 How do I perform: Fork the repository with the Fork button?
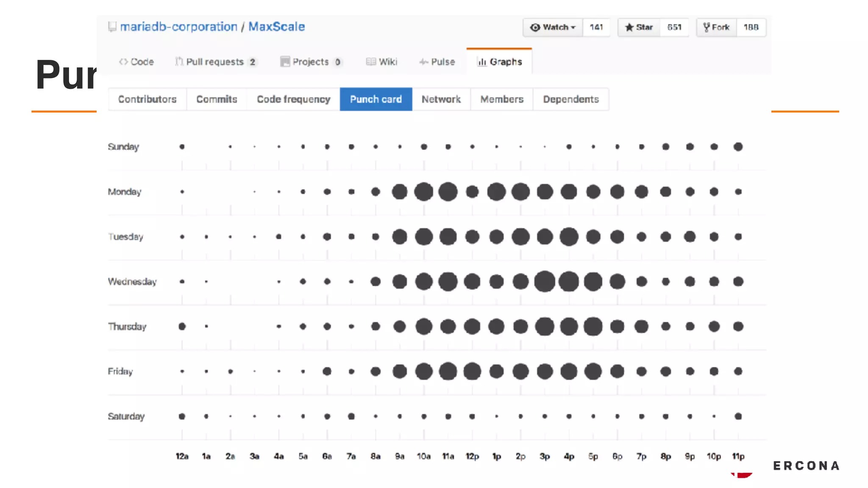click(x=716, y=28)
